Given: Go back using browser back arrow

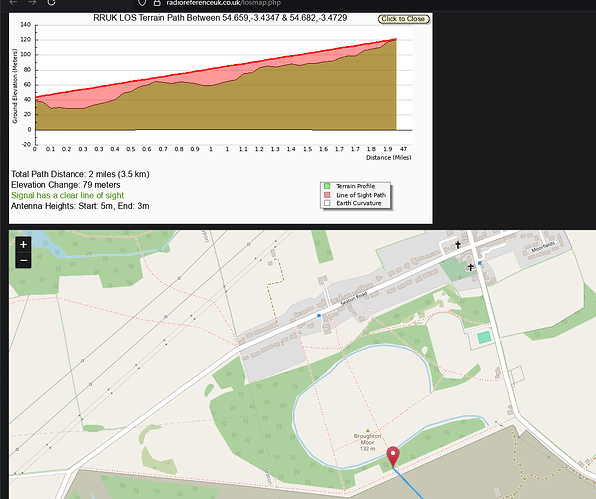Looking at the screenshot, I should (13, 3).
